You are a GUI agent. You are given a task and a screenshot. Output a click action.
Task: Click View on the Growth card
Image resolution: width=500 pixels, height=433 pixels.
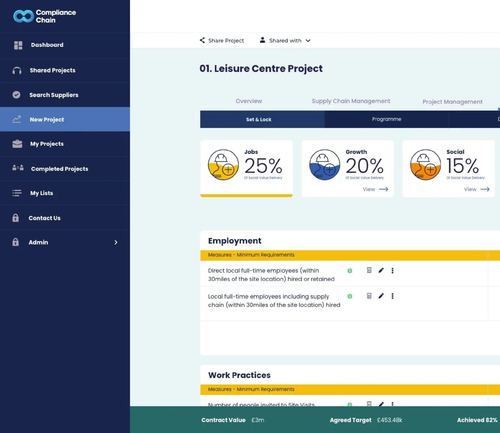pyautogui.click(x=375, y=189)
